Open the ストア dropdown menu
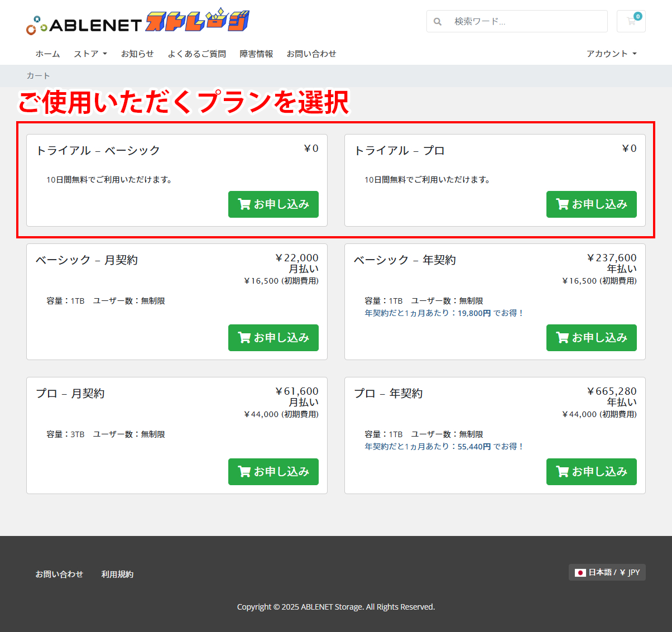 click(90, 54)
